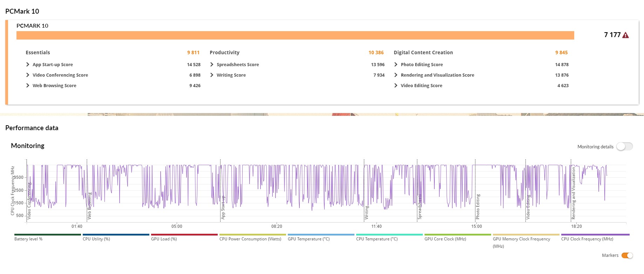Toggle CPU Clock Frequency (MHz) legend series

pos(595,237)
